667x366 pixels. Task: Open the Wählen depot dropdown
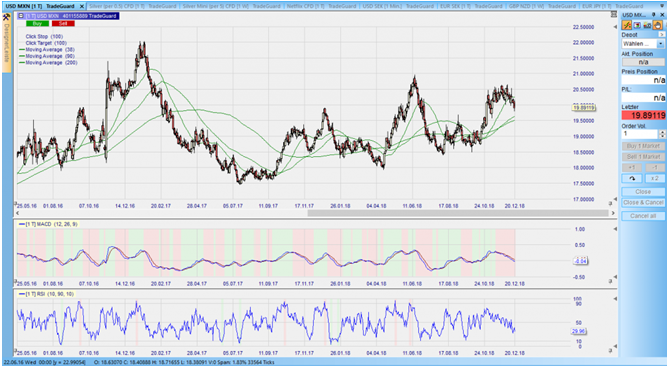click(x=661, y=44)
